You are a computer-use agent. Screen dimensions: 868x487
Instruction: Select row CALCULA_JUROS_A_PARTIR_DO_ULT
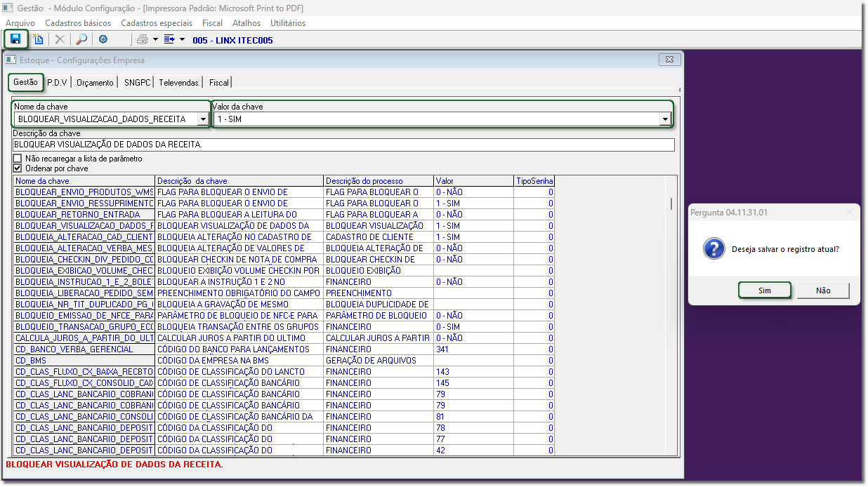tap(284, 338)
